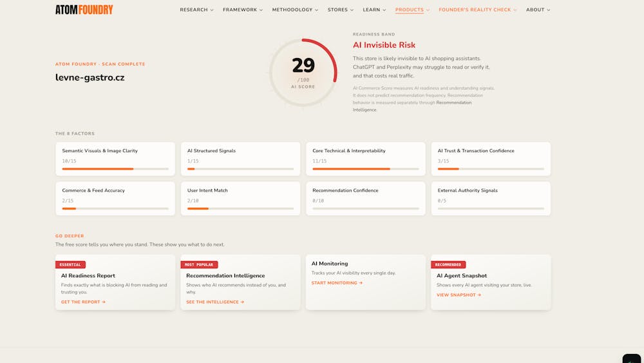This screenshot has width=644, height=363.
Task: Click the 0/5 score value
Action: click(442, 201)
